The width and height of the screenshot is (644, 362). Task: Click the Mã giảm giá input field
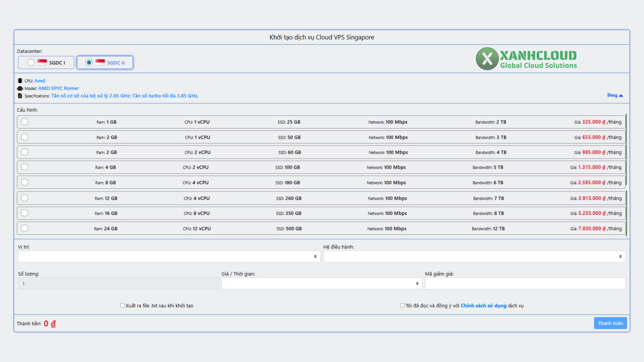525,283
